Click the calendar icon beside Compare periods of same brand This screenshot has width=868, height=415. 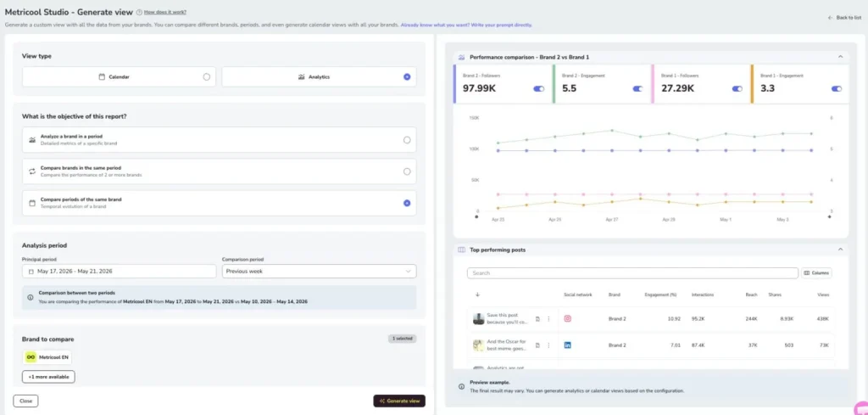(x=32, y=204)
